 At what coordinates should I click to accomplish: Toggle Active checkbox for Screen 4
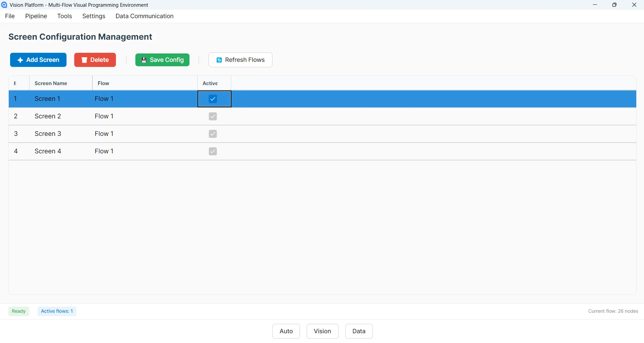[x=213, y=151]
